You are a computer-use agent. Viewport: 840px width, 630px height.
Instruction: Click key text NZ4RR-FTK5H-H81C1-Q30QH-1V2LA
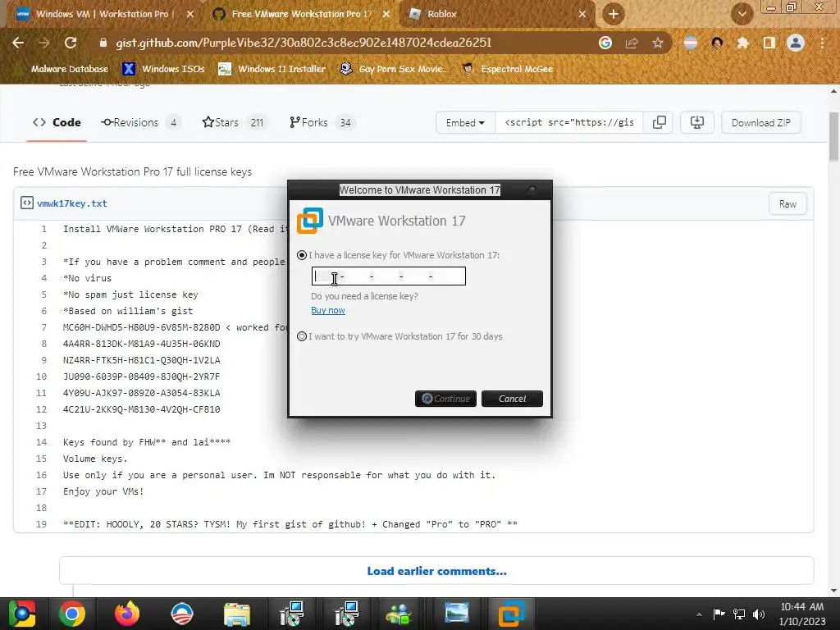coord(141,360)
